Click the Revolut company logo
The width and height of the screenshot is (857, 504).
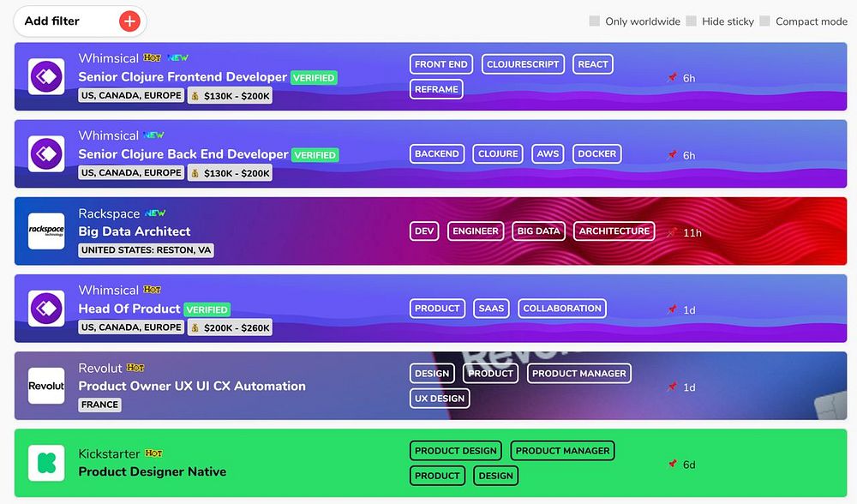46,386
